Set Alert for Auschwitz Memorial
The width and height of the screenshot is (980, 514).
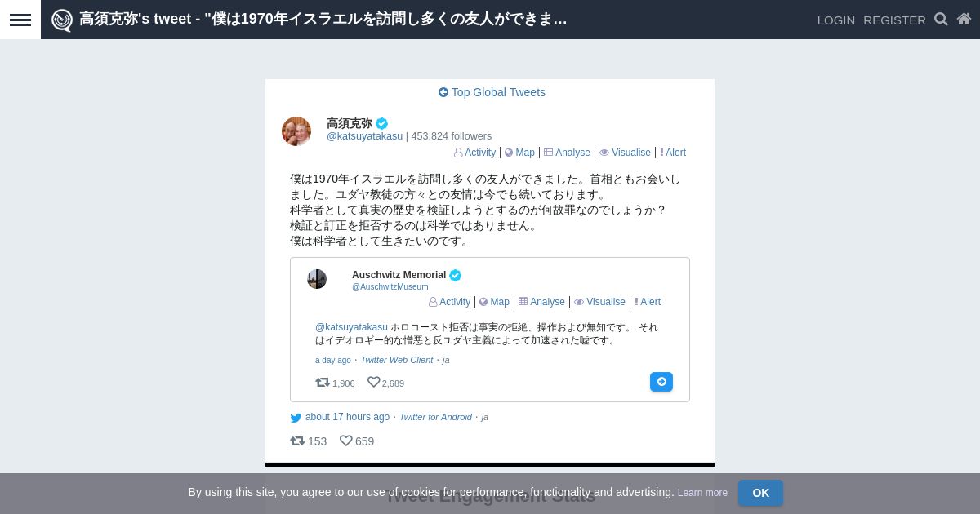click(648, 302)
